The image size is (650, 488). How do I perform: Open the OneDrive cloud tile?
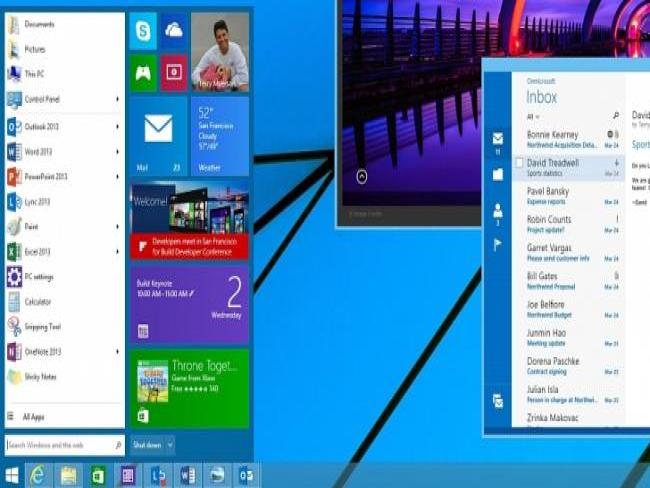[x=174, y=31]
